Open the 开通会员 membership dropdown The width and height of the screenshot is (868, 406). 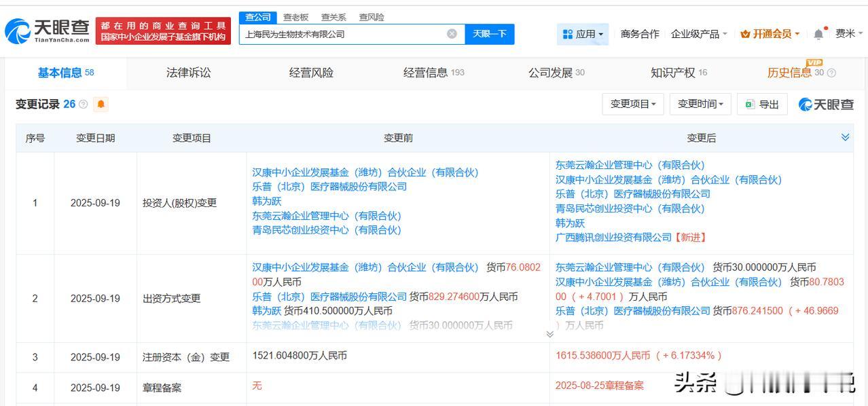770,34
